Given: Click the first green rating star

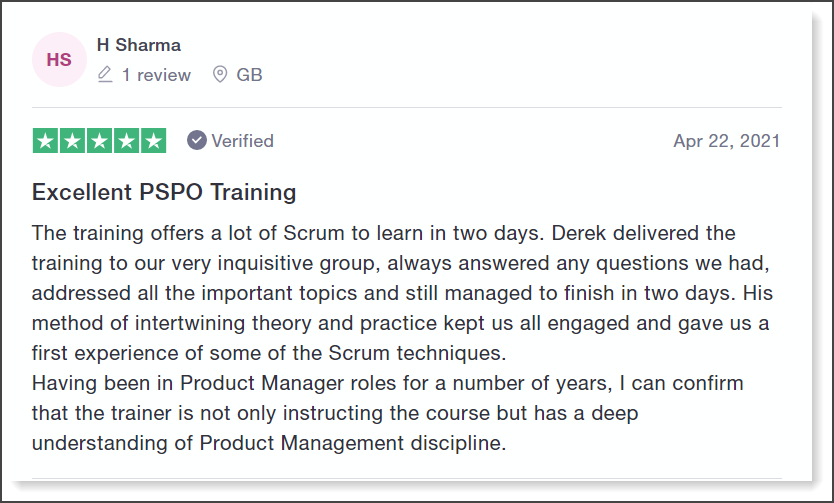Looking at the screenshot, I should coord(45,141).
